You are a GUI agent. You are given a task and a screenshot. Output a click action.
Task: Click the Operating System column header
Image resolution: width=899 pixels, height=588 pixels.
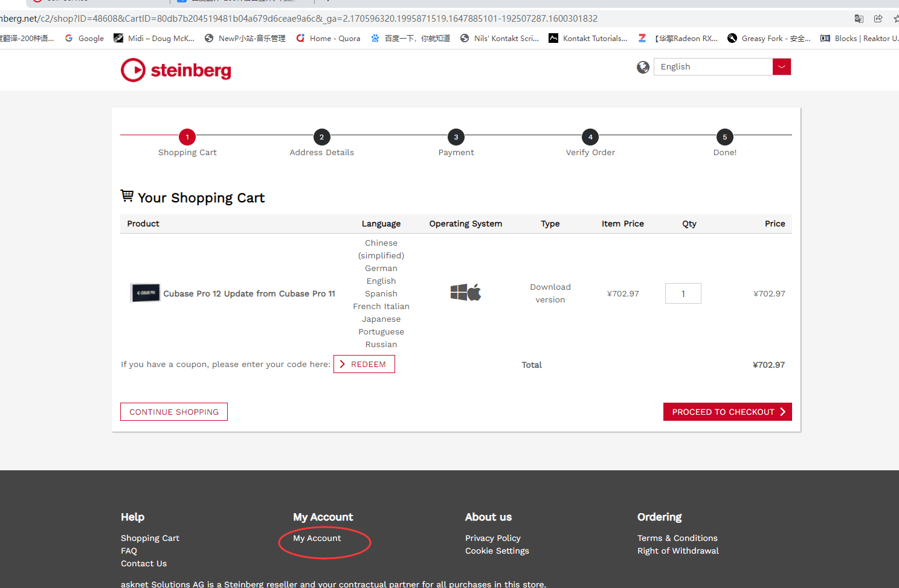[x=466, y=223]
